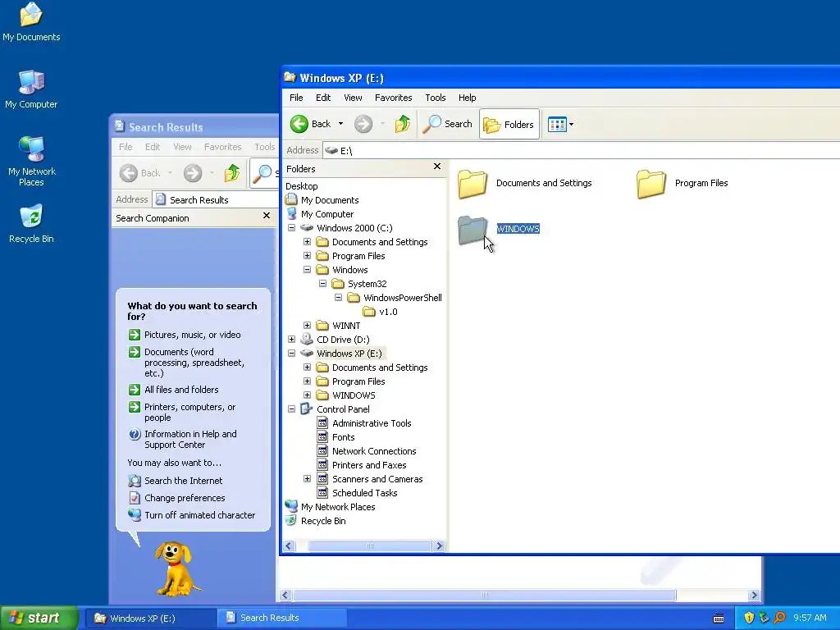Screen dimensions: 840x630
Task: Click Windows Security Alerts shield tray icon
Action: point(749,618)
